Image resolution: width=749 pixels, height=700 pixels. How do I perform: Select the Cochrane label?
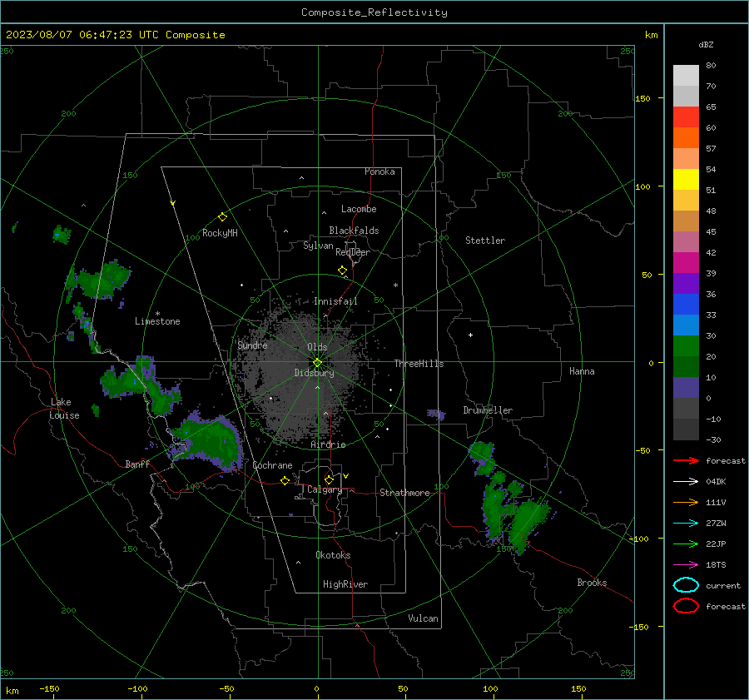click(x=272, y=465)
